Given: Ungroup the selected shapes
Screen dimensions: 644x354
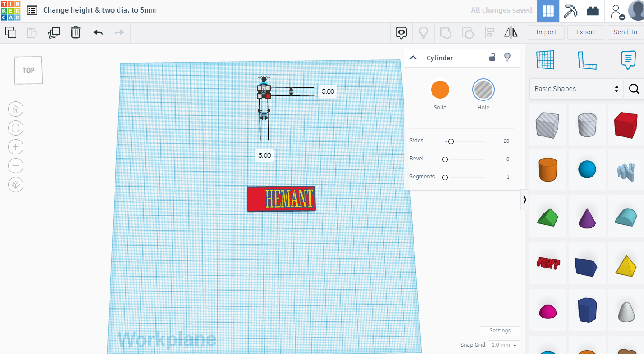Looking at the screenshot, I should click(x=468, y=32).
